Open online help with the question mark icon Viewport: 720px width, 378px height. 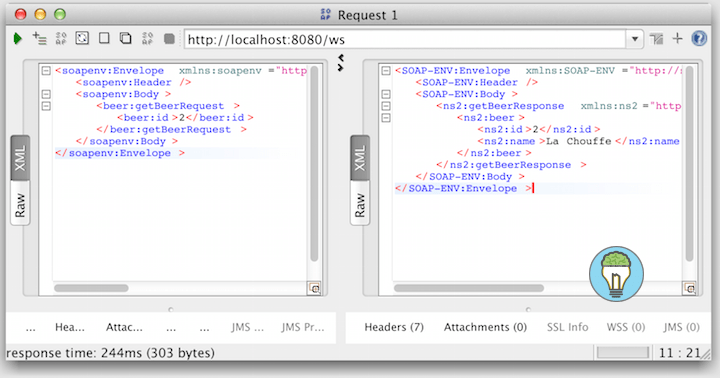pos(699,39)
